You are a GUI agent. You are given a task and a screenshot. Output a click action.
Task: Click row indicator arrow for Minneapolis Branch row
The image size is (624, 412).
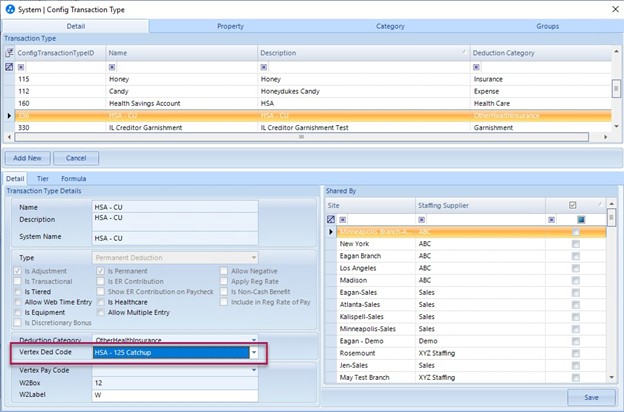(331, 232)
